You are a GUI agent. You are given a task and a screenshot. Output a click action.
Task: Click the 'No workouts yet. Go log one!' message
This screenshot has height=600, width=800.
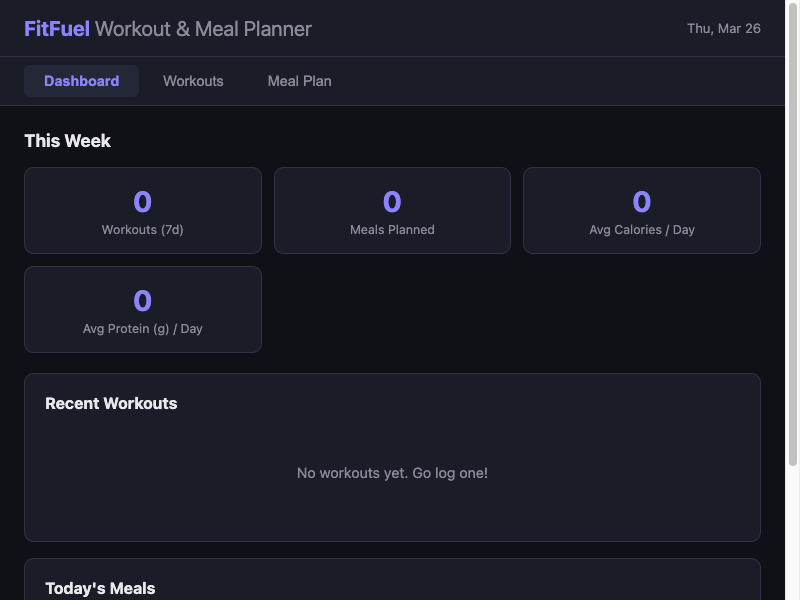point(392,473)
